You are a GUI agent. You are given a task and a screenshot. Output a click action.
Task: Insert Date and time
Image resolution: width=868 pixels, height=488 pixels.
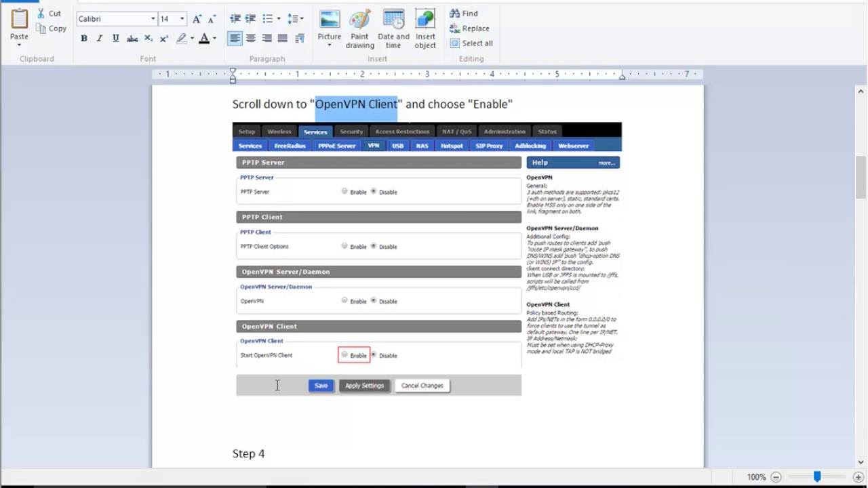[x=393, y=29]
